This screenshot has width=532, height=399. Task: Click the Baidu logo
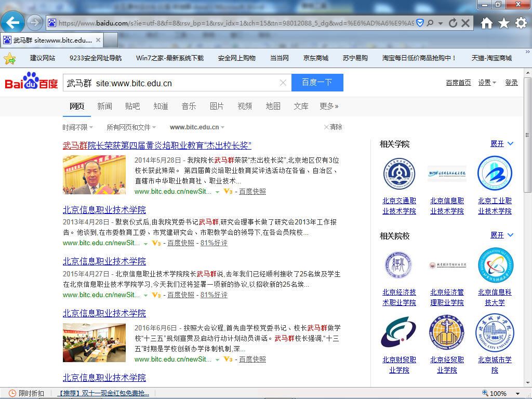(x=31, y=81)
